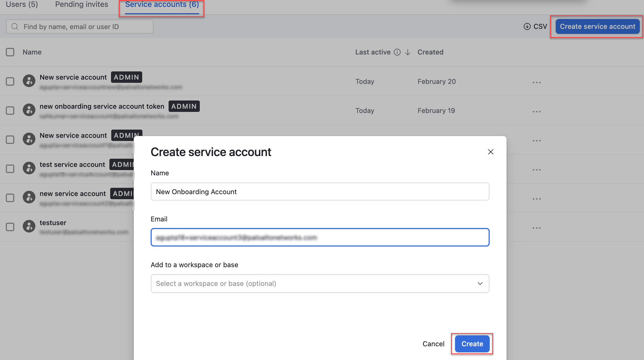644x360 pixels.
Task: Focus the Name input field in dialog
Action: (320, 192)
